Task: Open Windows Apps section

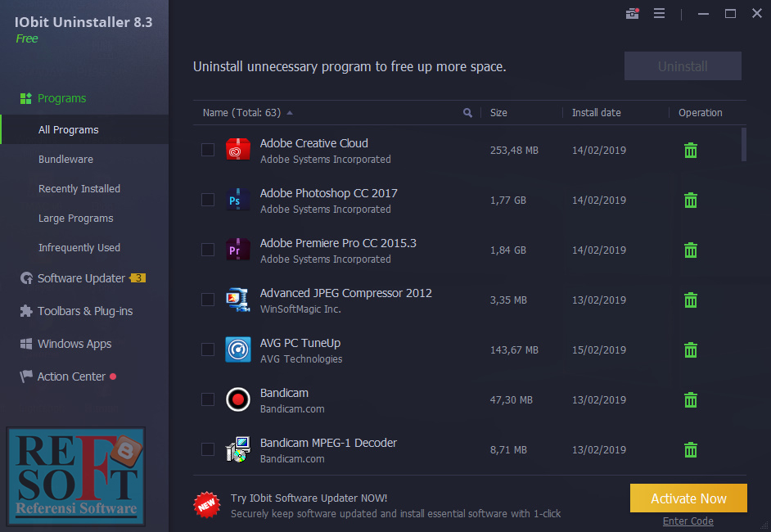Action: click(74, 344)
